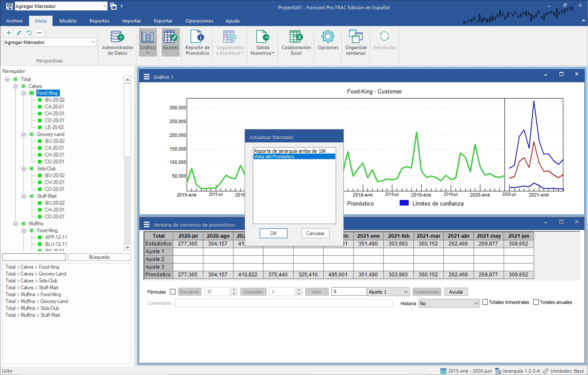Open the Historia dropdown
Screen dimensions: 588x375
tap(449, 303)
